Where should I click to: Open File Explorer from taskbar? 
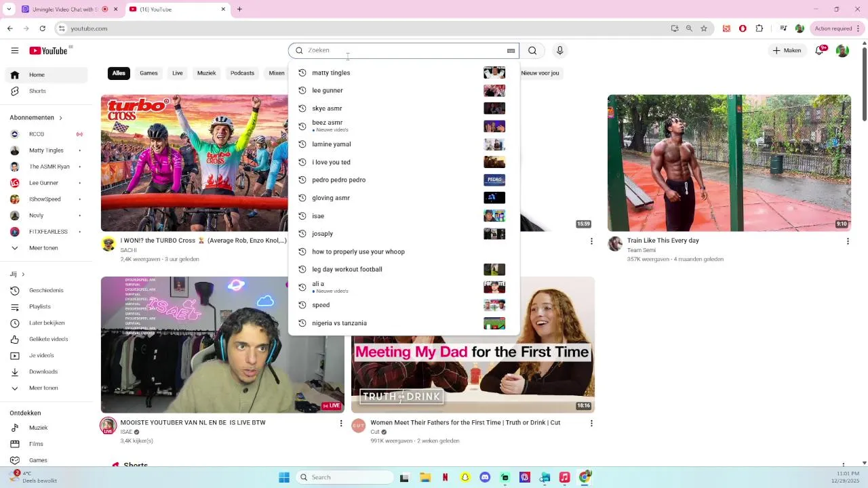click(x=425, y=477)
